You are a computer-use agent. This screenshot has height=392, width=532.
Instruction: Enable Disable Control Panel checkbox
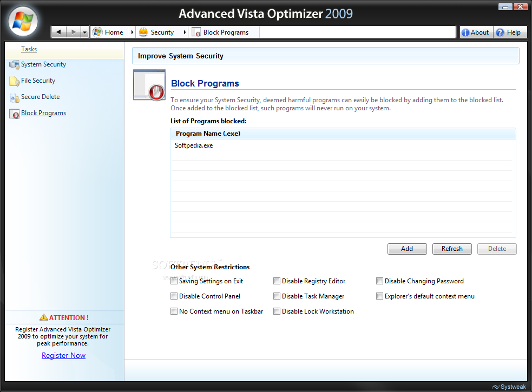click(x=174, y=296)
